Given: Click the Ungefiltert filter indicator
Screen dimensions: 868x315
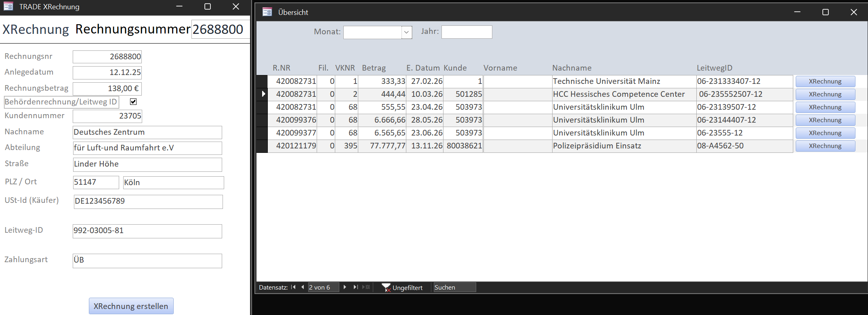Looking at the screenshot, I should click(402, 288).
